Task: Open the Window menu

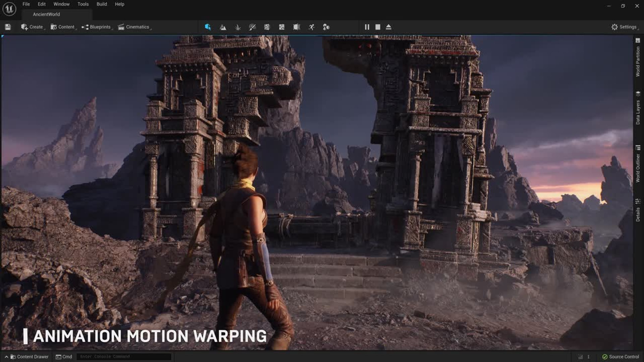Action: click(61, 4)
